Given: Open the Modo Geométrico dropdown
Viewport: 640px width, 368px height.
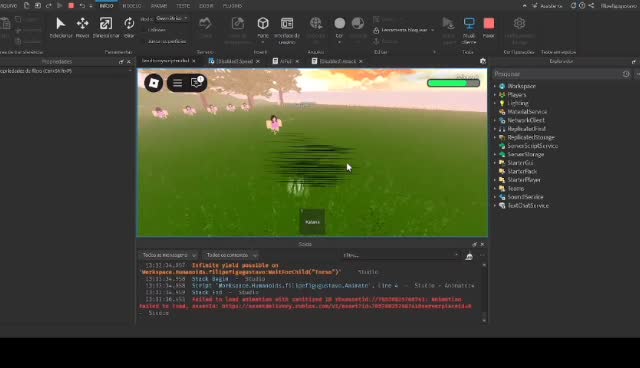Looking at the screenshot, I should (171, 19).
